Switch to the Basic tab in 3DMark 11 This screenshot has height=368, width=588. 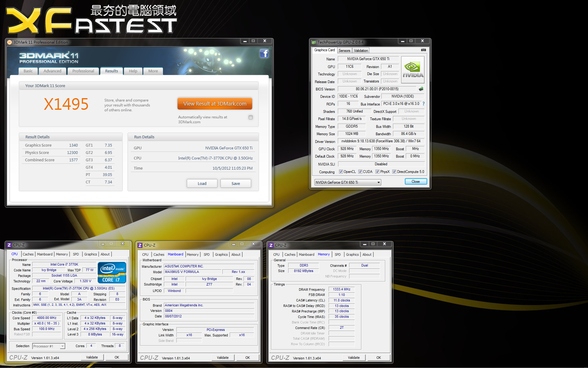(28, 71)
